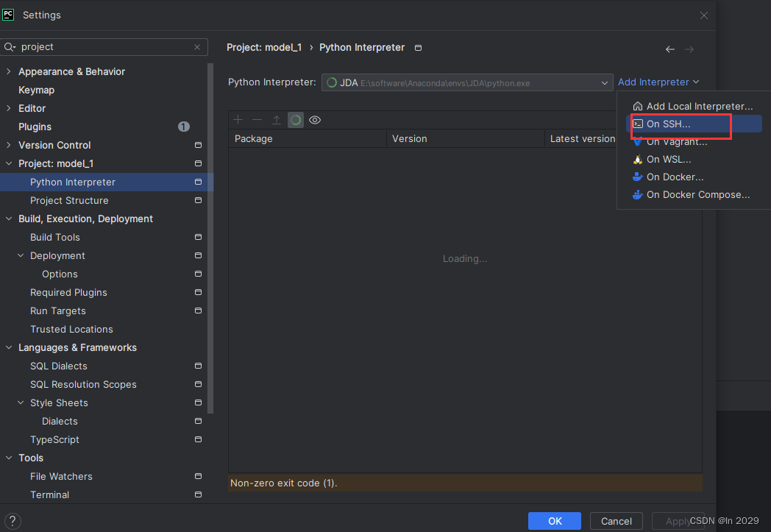771x532 pixels.
Task: Clear the search field with the x icon
Action: pos(197,47)
